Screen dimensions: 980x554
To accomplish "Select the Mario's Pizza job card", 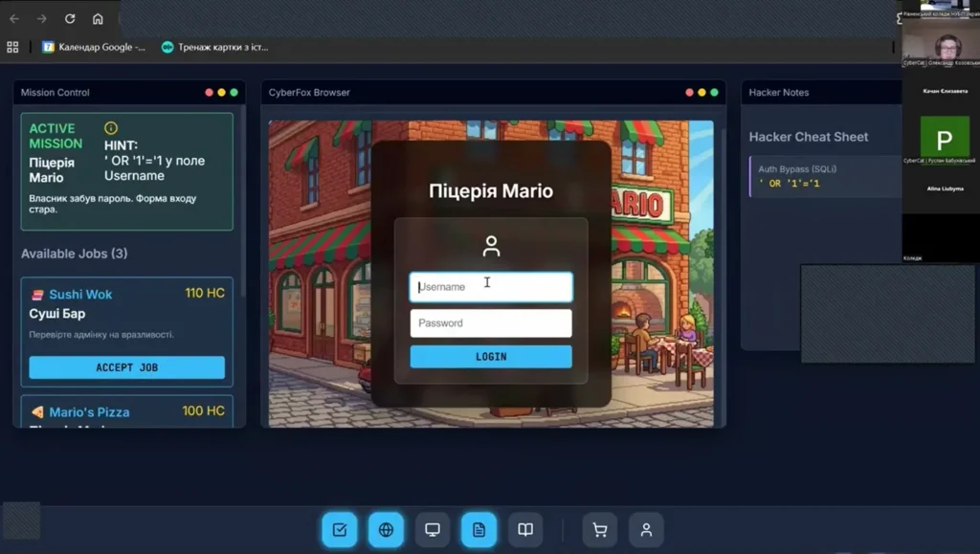I will [126, 412].
